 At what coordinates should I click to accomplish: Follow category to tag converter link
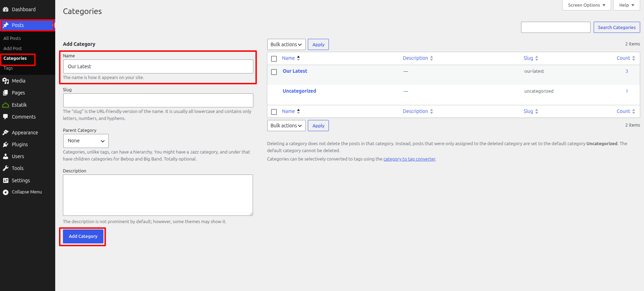click(x=410, y=159)
